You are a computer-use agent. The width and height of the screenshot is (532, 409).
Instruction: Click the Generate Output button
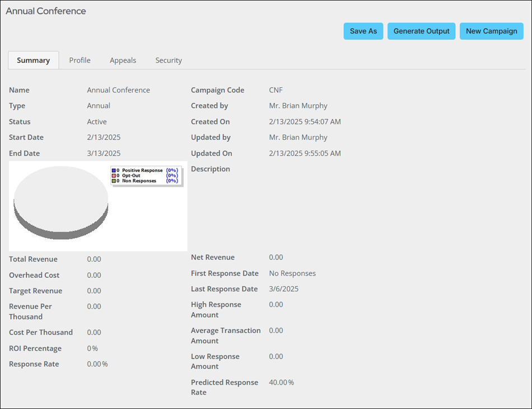(x=421, y=31)
